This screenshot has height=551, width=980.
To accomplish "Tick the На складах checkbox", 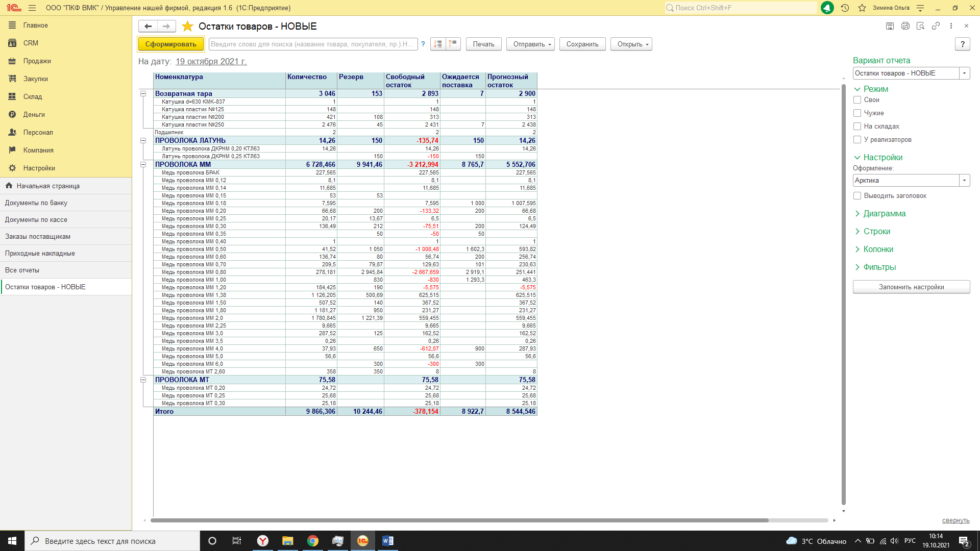I will 857,127.
